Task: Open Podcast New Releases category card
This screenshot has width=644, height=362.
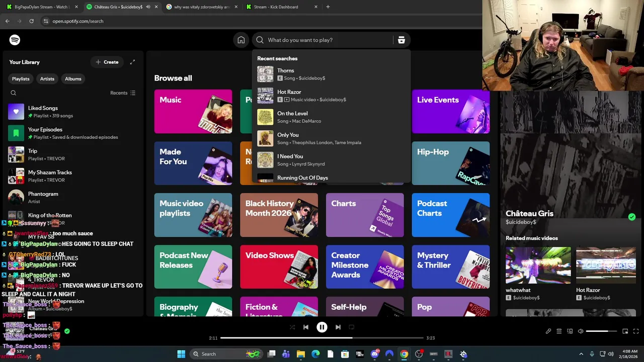Action: (x=193, y=267)
